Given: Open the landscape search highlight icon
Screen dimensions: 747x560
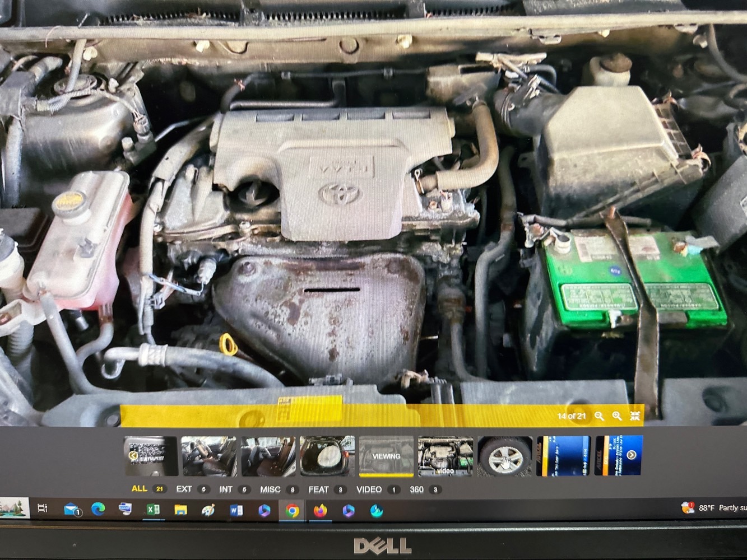Looking at the screenshot, I should click(14, 508).
